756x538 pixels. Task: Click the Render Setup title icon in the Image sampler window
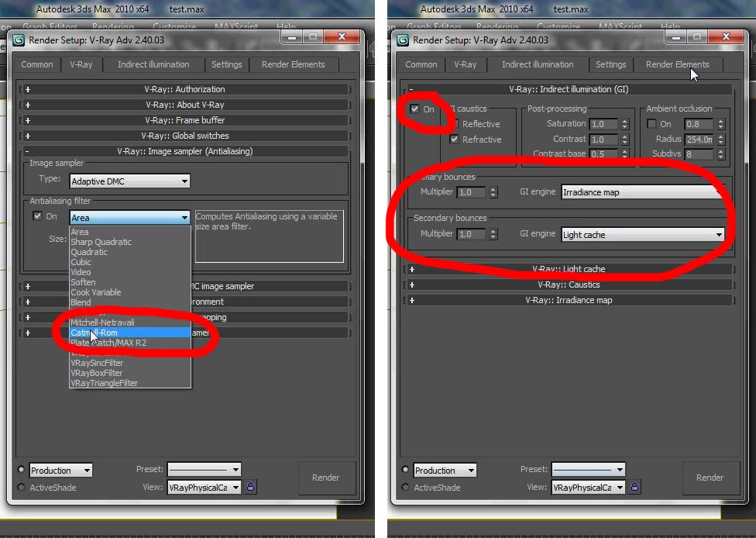point(19,40)
